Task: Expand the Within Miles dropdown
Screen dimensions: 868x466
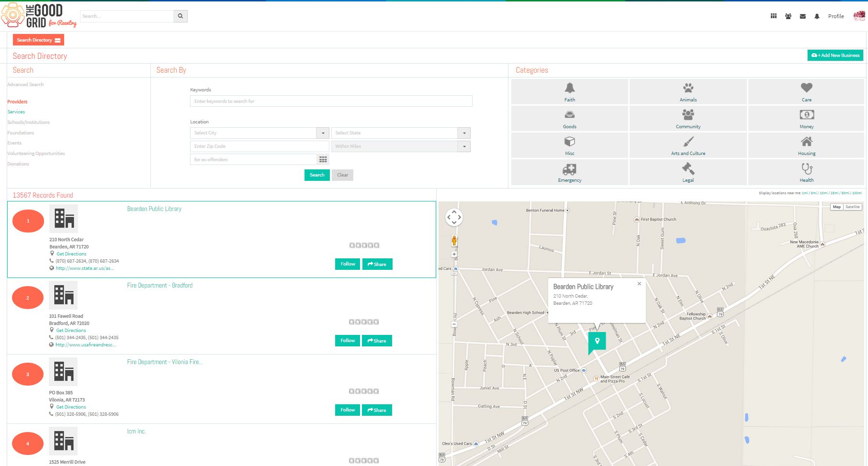Action: 464,146
